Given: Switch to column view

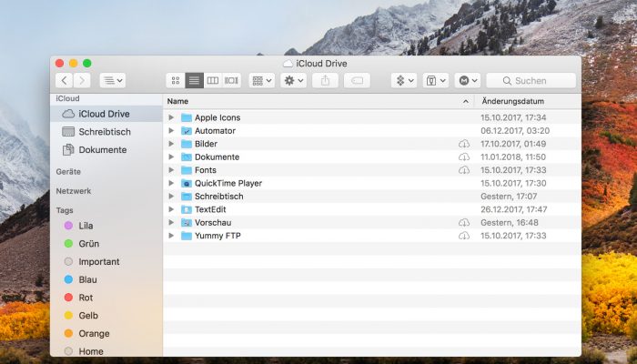Looking at the screenshot, I should [213, 80].
